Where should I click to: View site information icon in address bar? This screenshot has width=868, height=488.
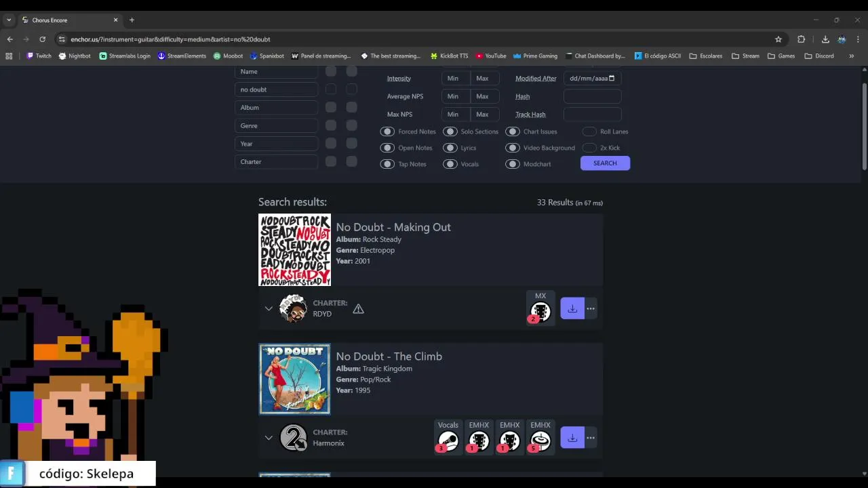pyautogui.click(x=62, y=39)
